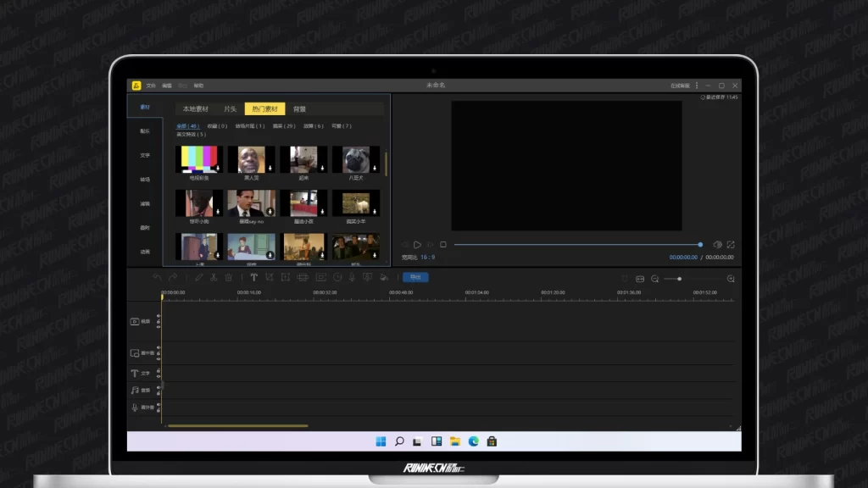The height and width of the screenshot is (488, 868).
Task: Click the zoom-in magnifier at the timeline's right
Action: coord(731,279)
